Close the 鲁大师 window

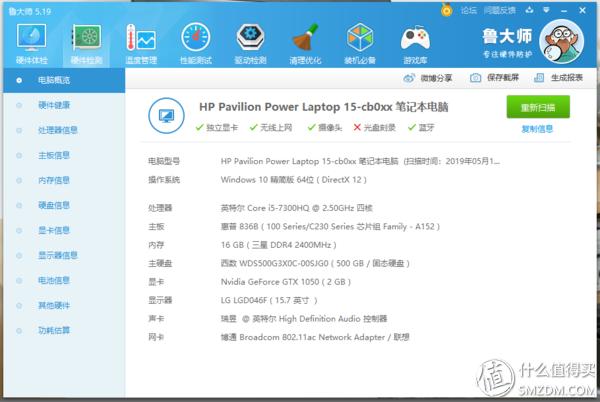tap(582, 10)
